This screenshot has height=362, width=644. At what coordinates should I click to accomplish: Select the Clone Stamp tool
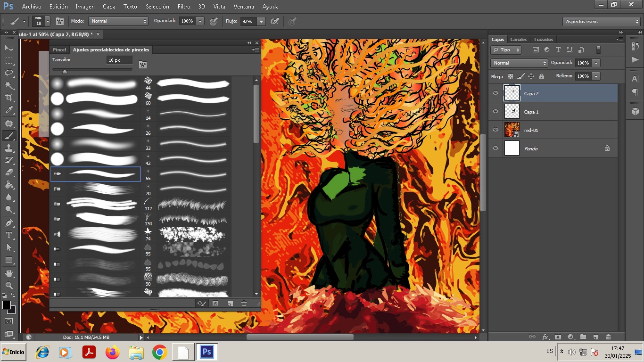pos(9,148)
